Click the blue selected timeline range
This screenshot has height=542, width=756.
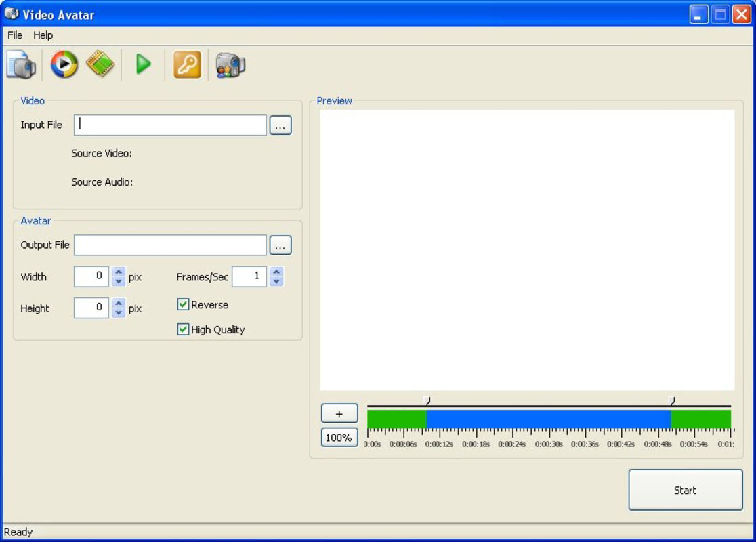(549, 419)
